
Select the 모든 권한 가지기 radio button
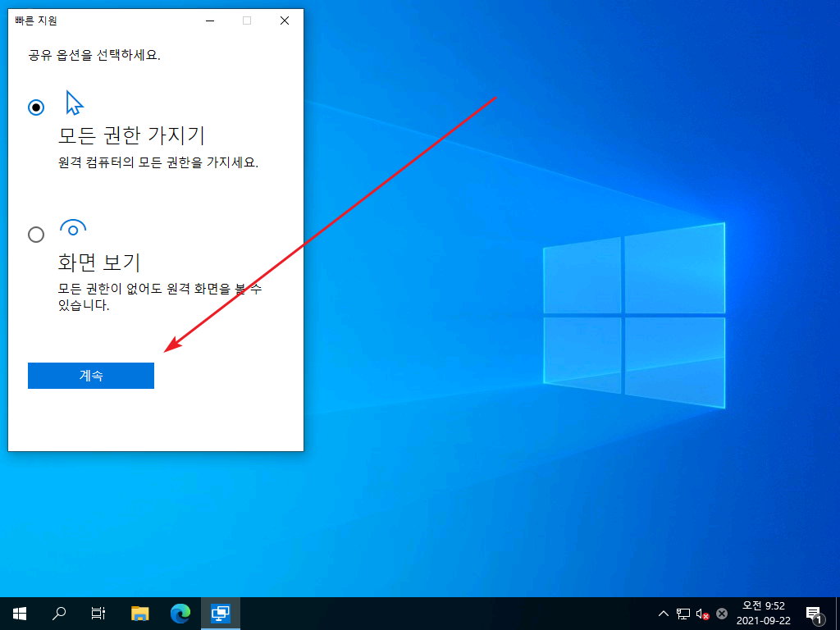click(36, 107)
